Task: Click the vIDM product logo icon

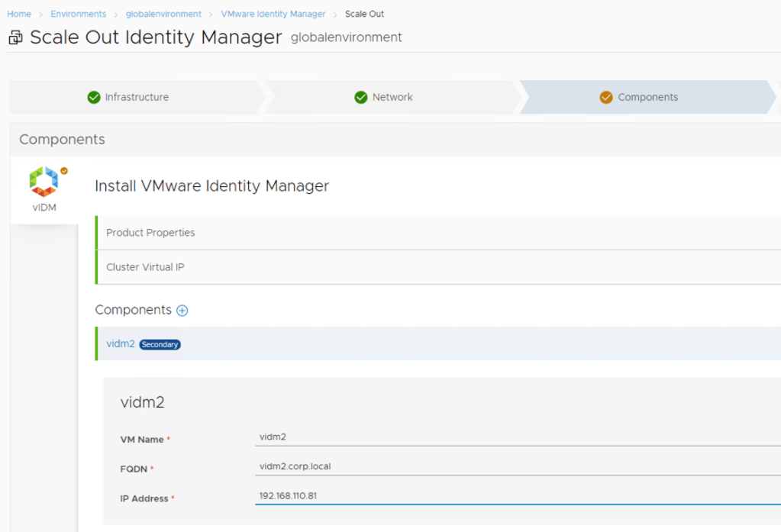Action: (44, 181)
